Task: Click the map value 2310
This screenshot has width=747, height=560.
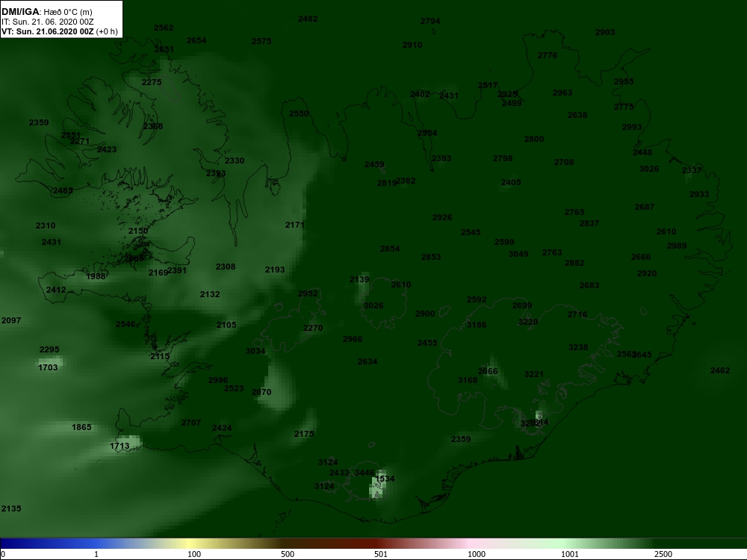Action: pos(46,225)
